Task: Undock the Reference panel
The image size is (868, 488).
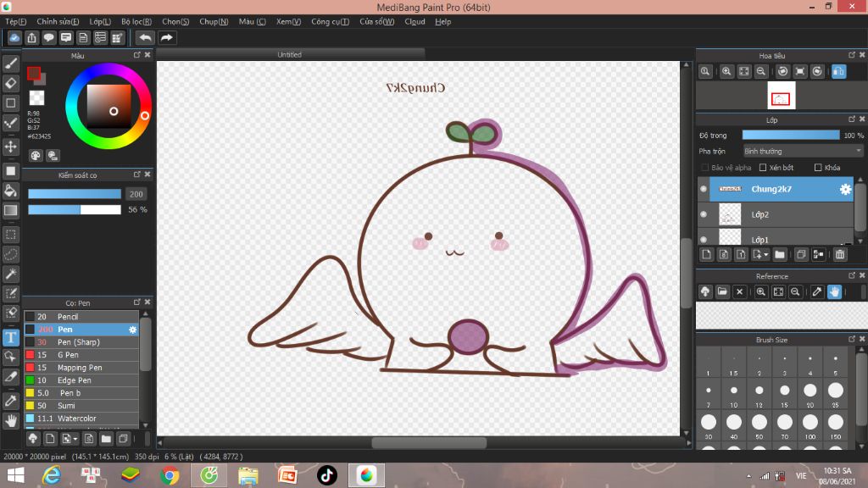Action: tap(851, 275)
